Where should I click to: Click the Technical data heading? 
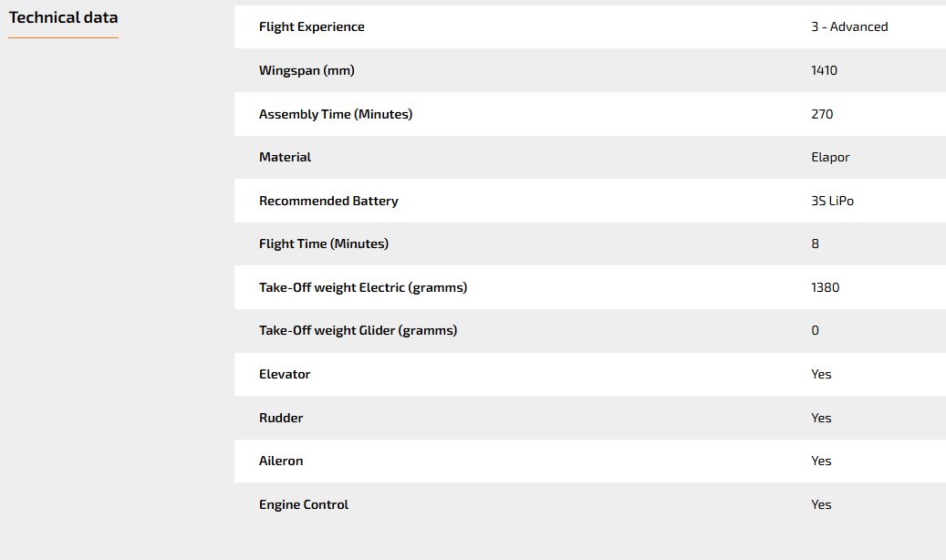[63, 17]
